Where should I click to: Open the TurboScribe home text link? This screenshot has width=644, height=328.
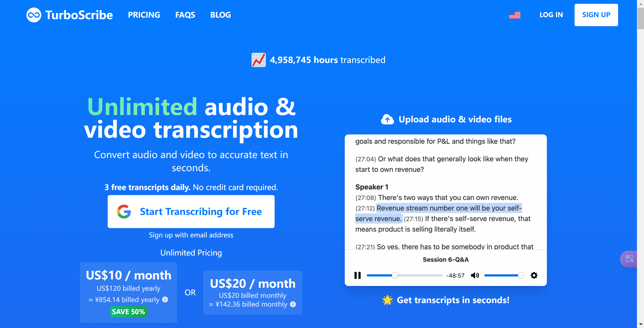tap(79, 15)
